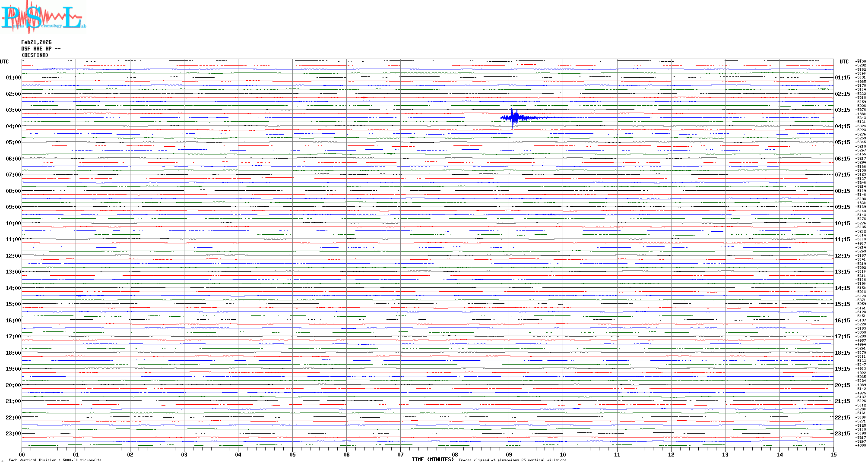The image size is (868, 466).
Task: Click the large blue earthquake waveform burst
Action: click(x=514, y=117)
